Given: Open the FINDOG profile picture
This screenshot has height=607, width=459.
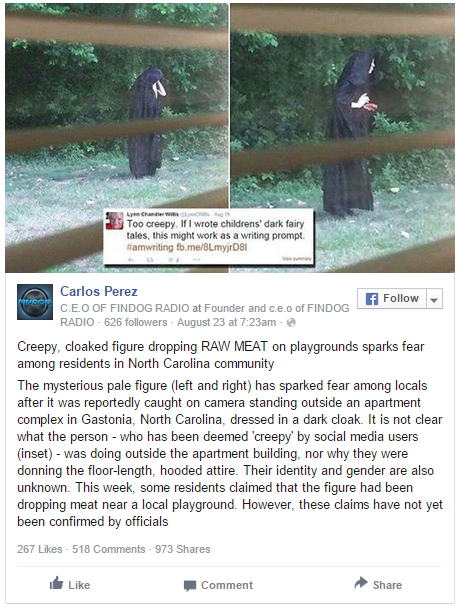Looking at the screenshot, I should coord(35,302).
